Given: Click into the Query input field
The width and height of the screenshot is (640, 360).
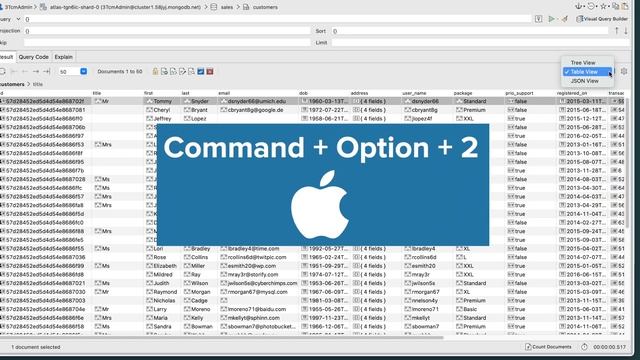Looking at the screenshot, I should 278,19.
